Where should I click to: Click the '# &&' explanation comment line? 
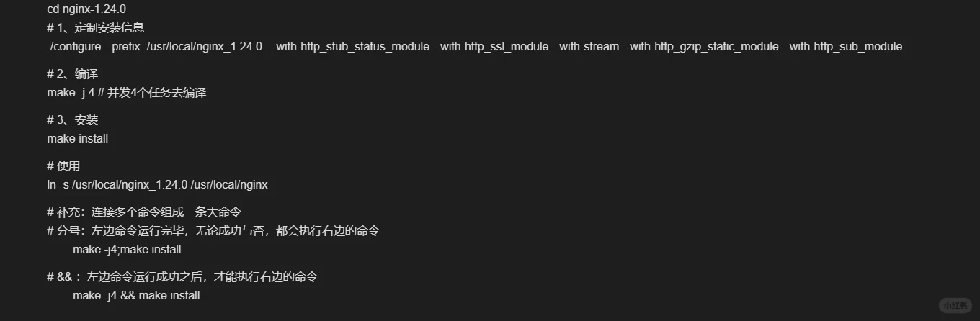click(182, 277)
